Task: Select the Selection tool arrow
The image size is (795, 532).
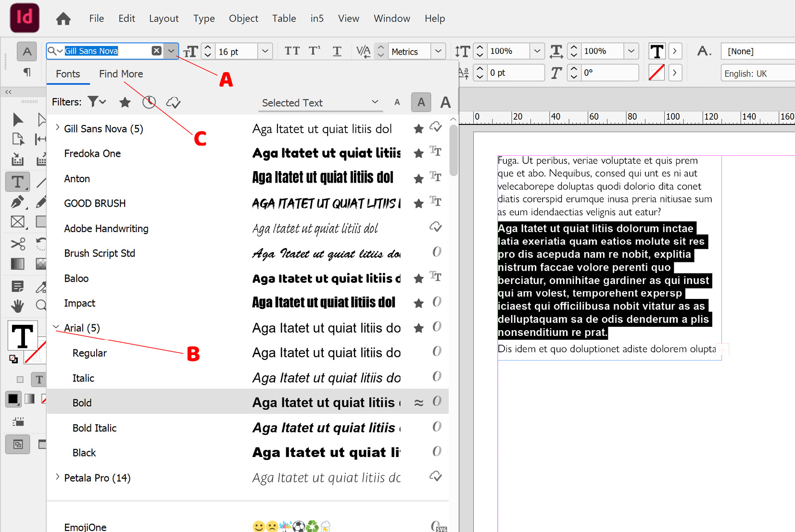Action: coord(18,119)
